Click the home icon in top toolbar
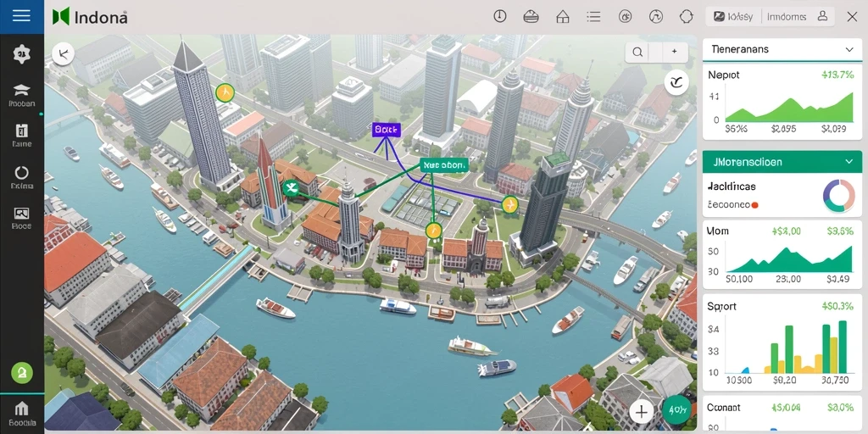Screen dimensions: 868x434 coord(563,16)
